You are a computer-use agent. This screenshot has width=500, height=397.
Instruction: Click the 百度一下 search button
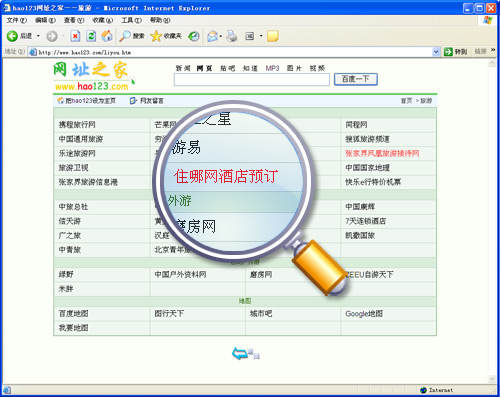[356, 79]
